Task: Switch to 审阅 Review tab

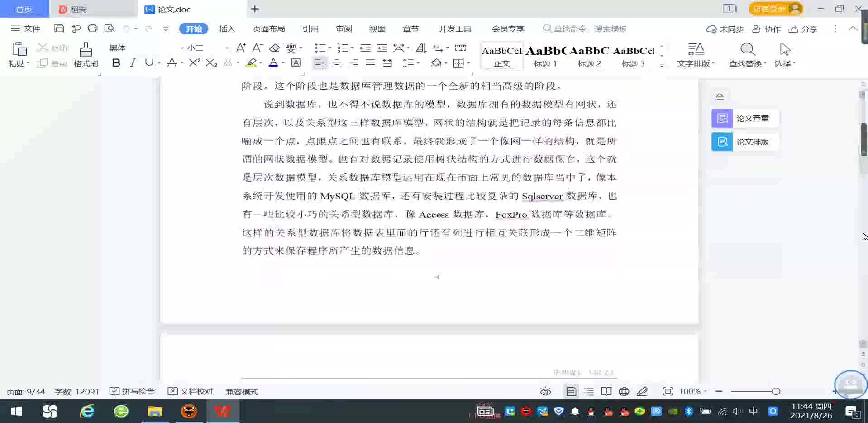Action: pyautogui.click(x=344, y=29)
